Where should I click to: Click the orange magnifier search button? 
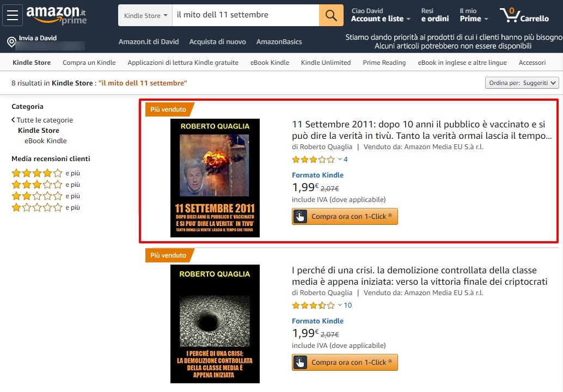tap(331, 15)
